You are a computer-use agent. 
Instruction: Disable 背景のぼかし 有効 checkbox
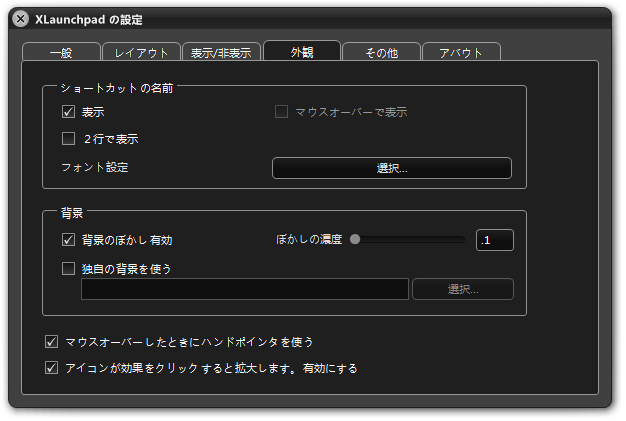coord(68,240)
